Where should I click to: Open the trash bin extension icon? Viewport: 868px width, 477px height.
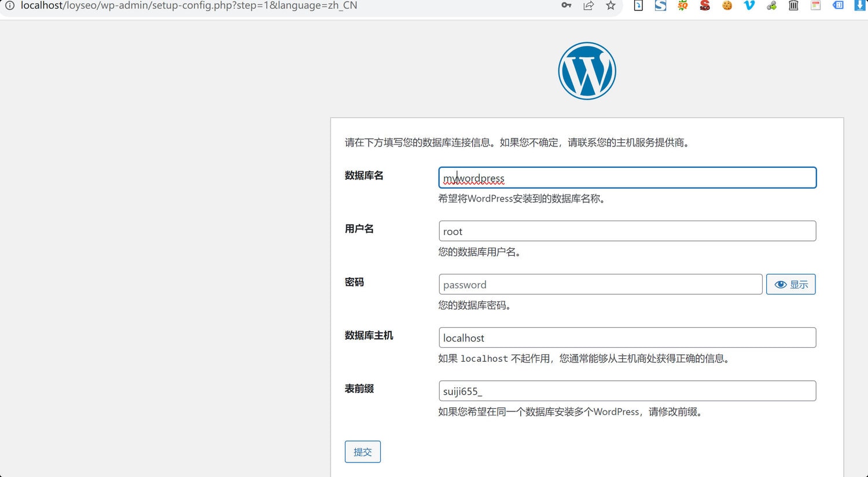tap(793, 5)
